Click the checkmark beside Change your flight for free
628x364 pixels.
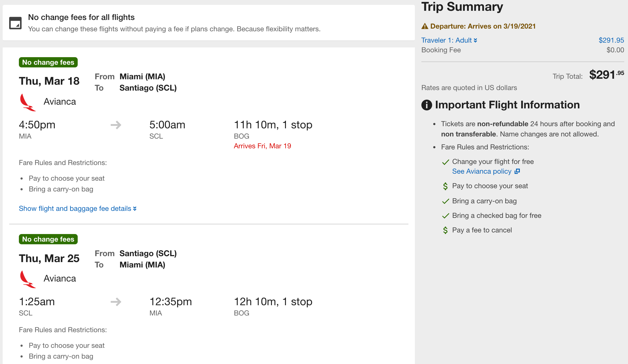click(x=446, y=162)
